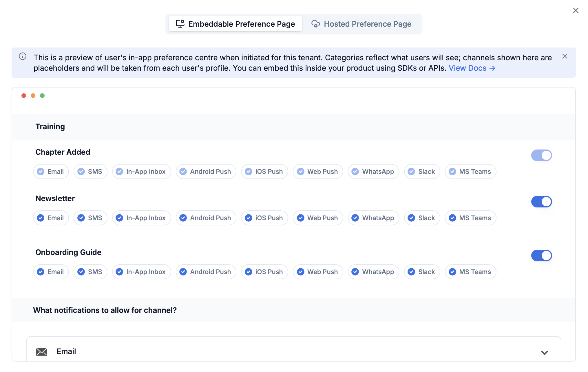
Task: Close the preference preview dialog
Action: 576,10
